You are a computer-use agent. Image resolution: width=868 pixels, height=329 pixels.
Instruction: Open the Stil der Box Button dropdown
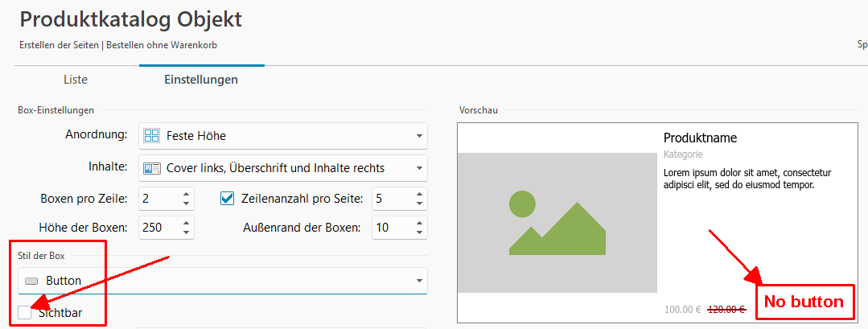point(419,281)
